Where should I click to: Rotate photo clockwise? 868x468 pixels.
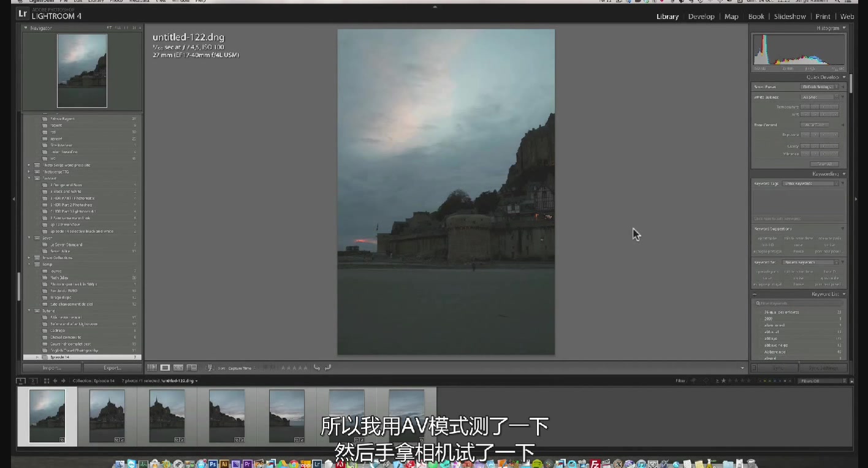coord(328,368)
